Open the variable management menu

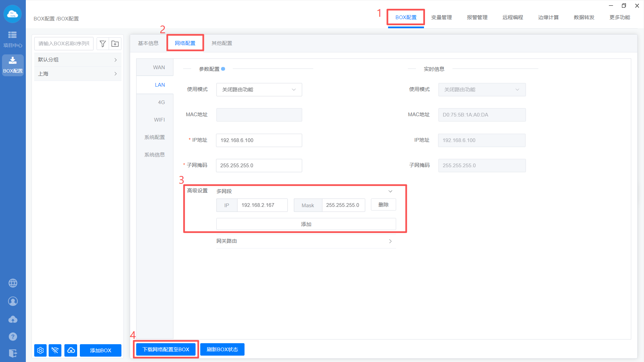441,17
